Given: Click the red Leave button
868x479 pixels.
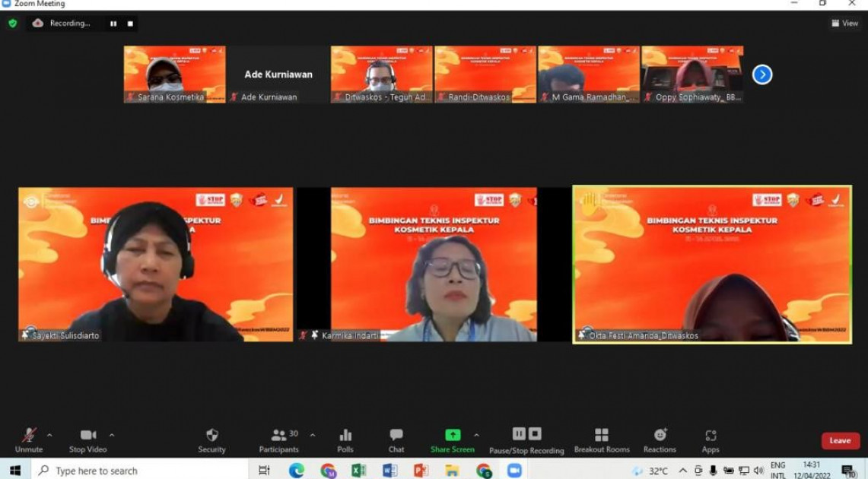Looking at the screenshot, I should click(840, 441).
